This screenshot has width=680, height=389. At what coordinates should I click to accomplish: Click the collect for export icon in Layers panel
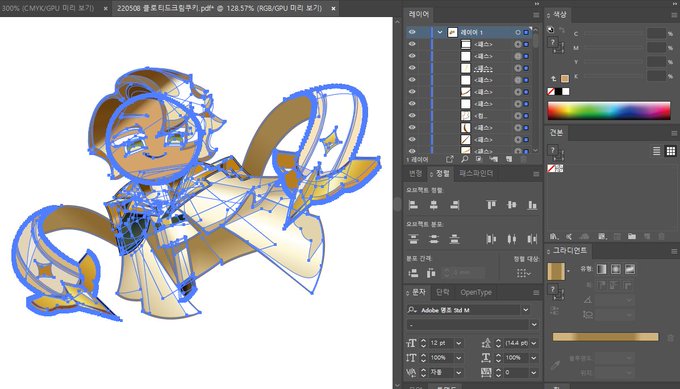coord(450,159)
